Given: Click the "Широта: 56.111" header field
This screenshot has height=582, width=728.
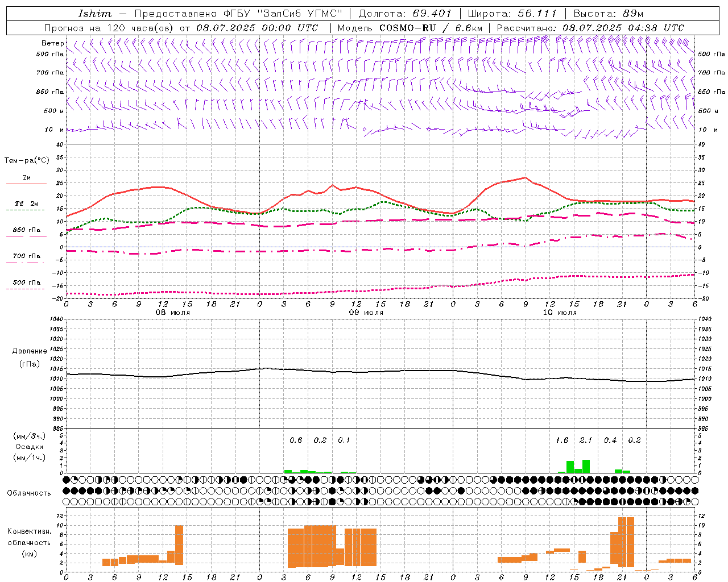Looking at the screenshot, I should click(x=512, y=14).
